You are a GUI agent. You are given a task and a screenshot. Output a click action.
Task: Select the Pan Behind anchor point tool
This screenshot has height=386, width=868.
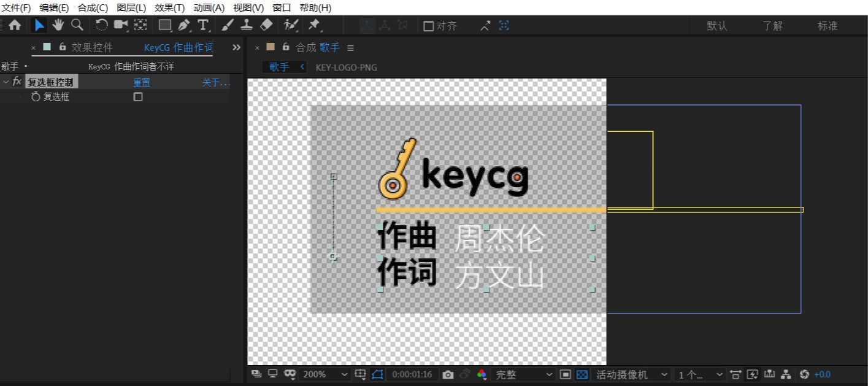(x=140, y=25)
